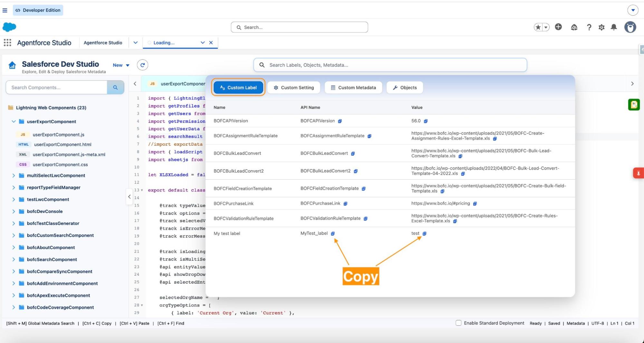The height and width of the screenshot is (343, 644).
Task: Open userExportComponent.css file
Action: tap(60, 164)
